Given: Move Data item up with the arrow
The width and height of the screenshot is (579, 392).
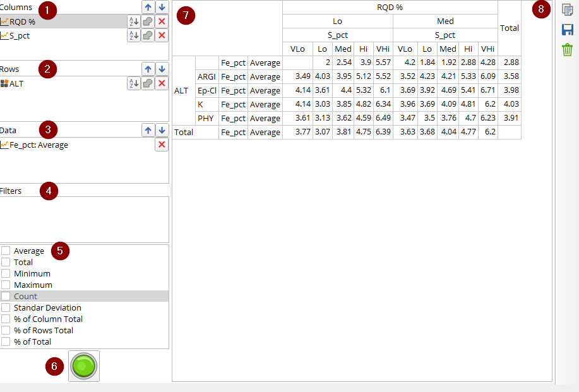Looking at the screenshot, I should pos(148,130).
